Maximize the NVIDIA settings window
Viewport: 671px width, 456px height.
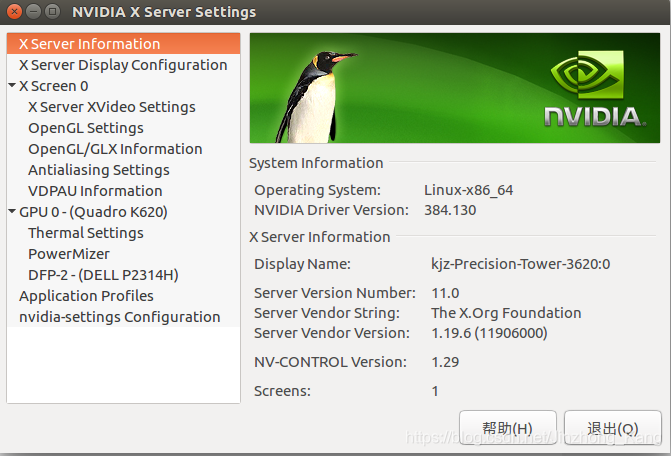click(x=53, y=12)
